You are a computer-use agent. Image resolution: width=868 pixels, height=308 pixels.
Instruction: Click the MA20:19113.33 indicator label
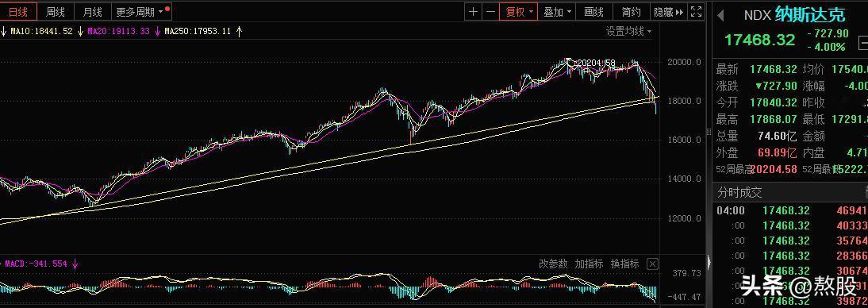pos(118,32)
